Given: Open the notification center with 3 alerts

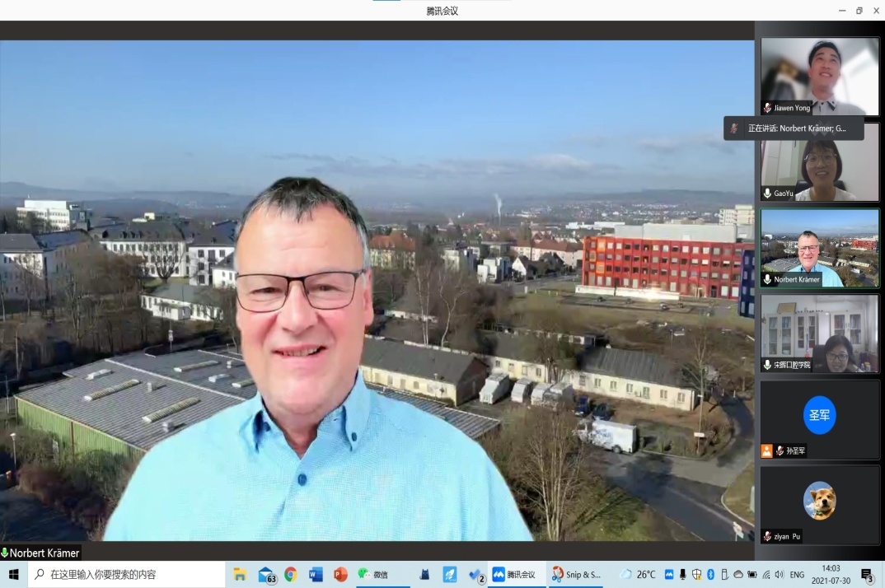Looking at the screenshot, I should click(867, 575).
